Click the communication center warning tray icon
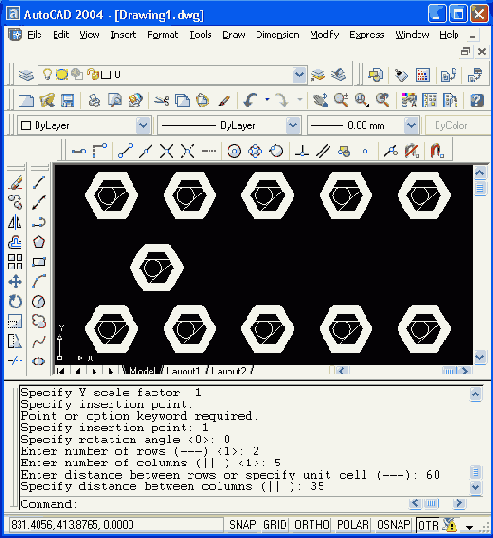493x538 pixels. click(450, 525)
